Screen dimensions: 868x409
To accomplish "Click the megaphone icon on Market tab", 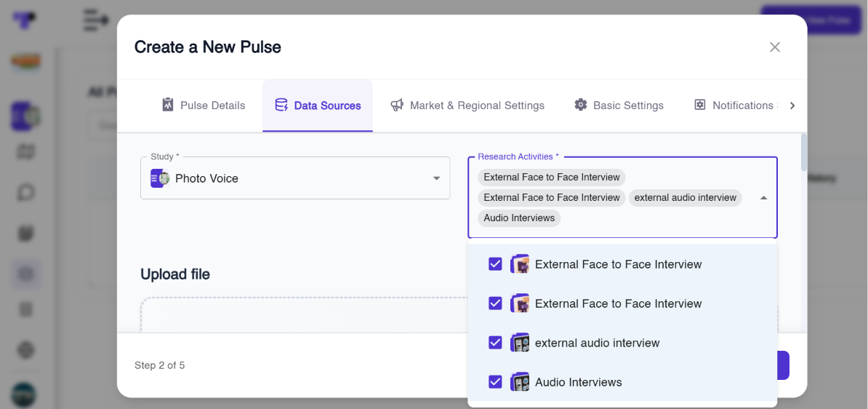I will pyautogui.click(x=397, y=105).
